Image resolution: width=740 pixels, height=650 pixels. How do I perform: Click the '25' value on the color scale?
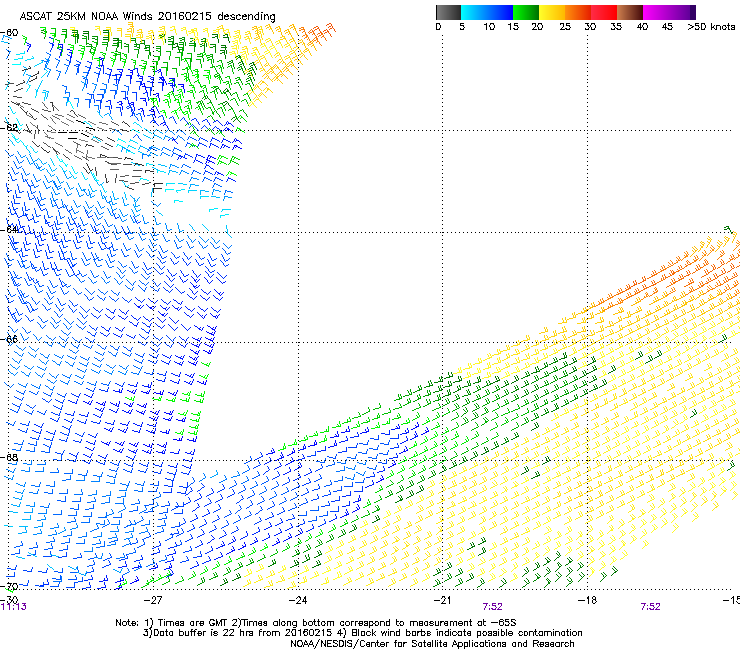565,27
